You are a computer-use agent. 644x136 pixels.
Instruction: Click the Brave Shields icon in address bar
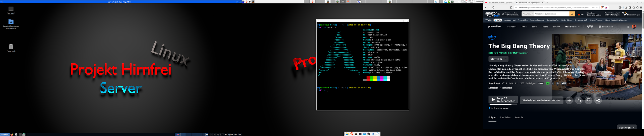pyautogui.click(x=602, y=7)
